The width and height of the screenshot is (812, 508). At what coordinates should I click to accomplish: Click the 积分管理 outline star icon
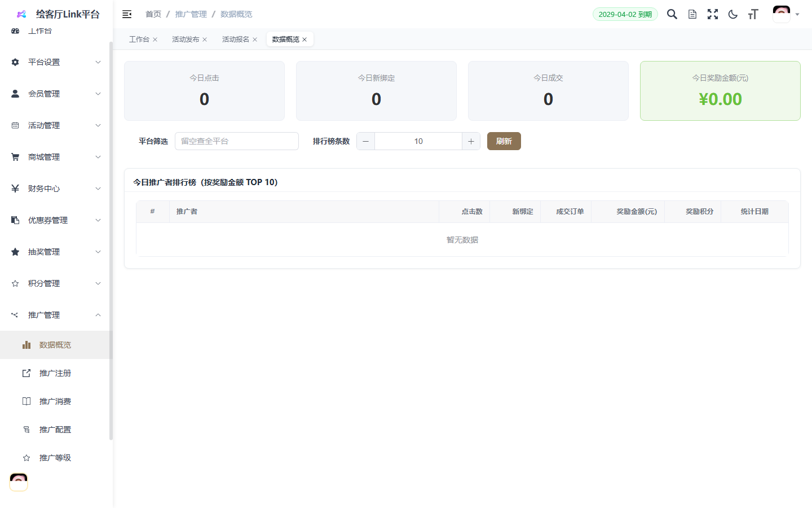click(x=15, y=283)
